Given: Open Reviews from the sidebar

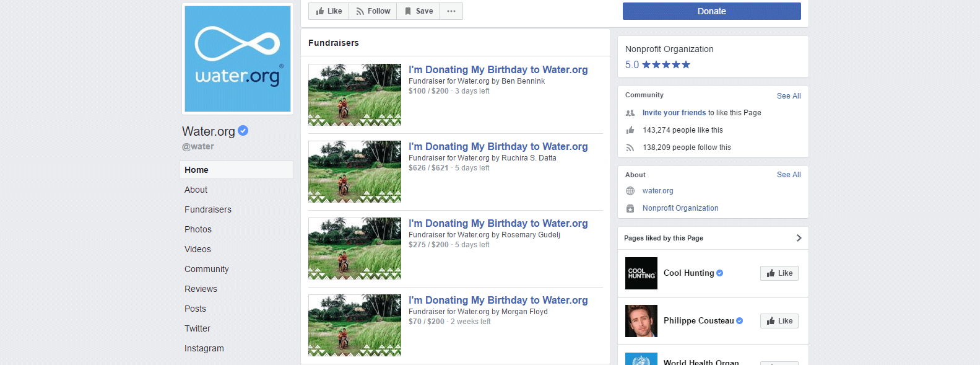Looking at the screenshot, I should [x=201, y=289].
